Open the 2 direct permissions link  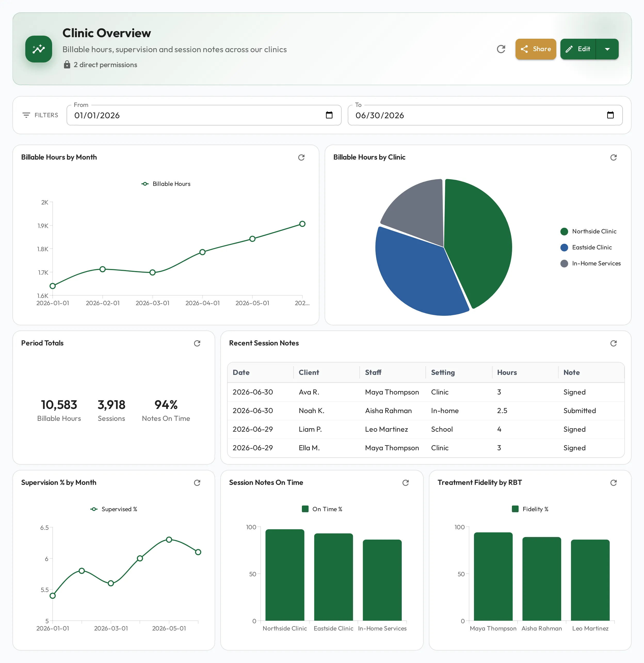click(x=105, y=65)
